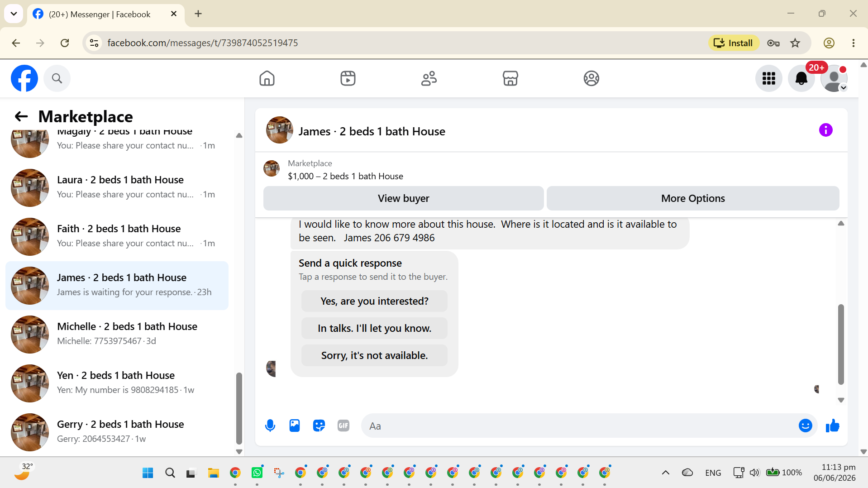Go back in browser

[16, 43]
